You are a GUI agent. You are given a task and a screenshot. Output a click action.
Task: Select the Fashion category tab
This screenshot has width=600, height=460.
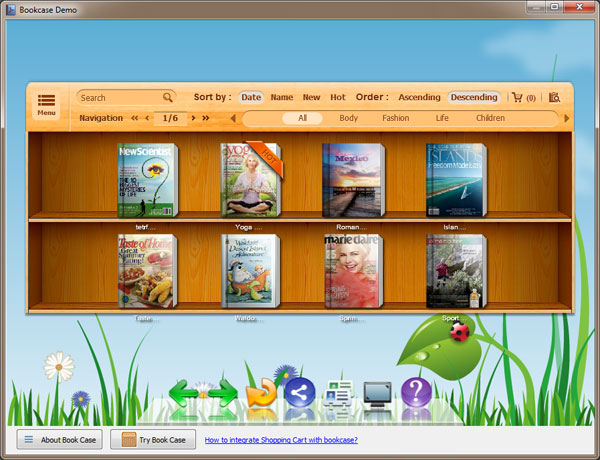click(x=396, y=118)
